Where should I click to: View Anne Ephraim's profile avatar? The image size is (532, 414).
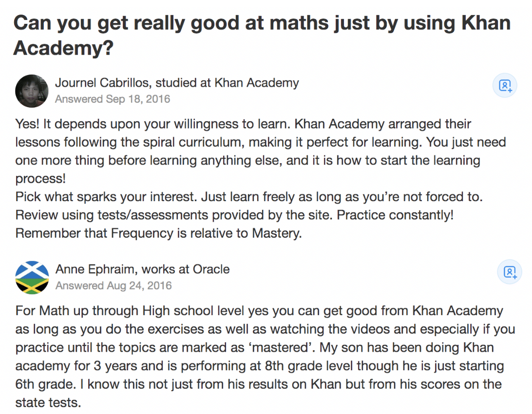click(x=31, y=278)
